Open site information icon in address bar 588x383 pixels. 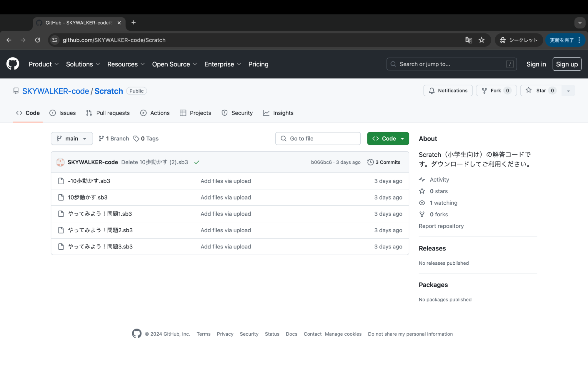point(55,40)
